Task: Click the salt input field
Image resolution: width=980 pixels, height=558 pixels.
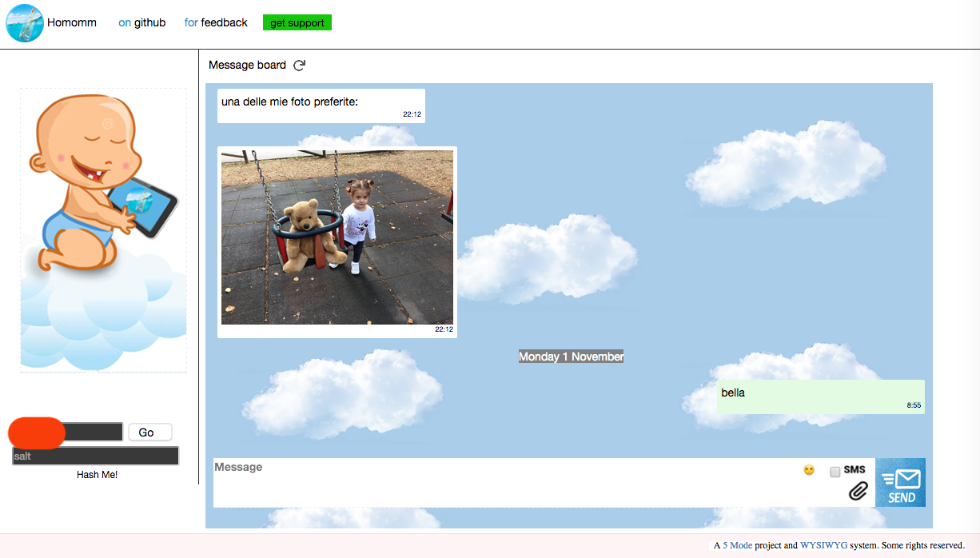Action: click(x=95, y=456)
